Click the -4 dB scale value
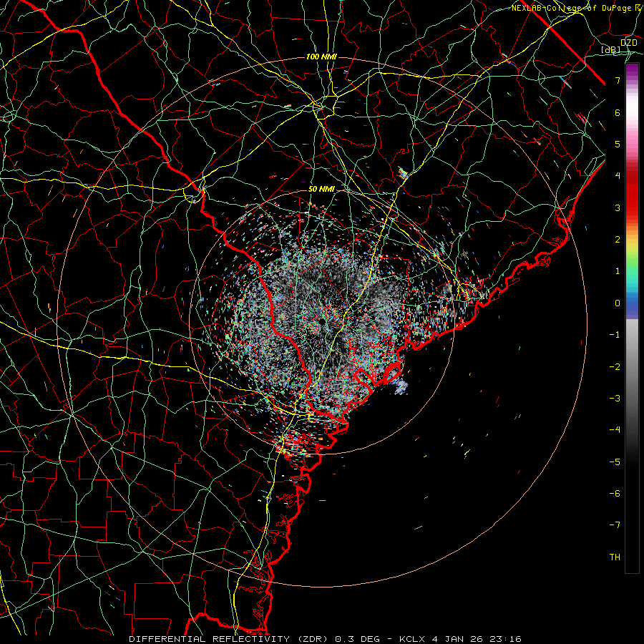The width and height of the screenshot is (644, 644). [x=615, y=430]
